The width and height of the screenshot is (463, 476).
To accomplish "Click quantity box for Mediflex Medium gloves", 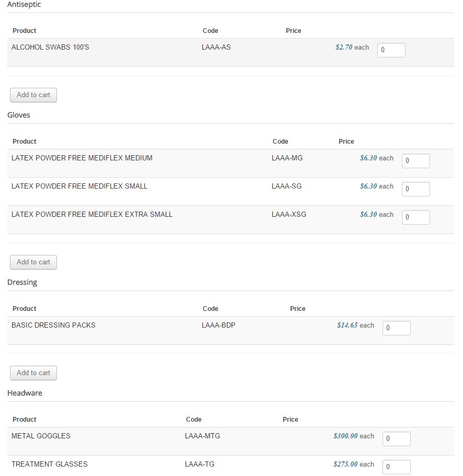I will [415, 161].
